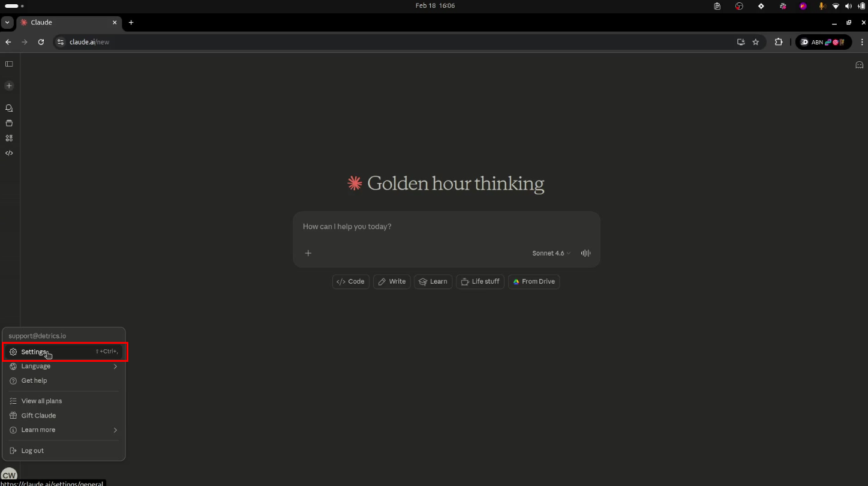Screen dimensions: 868x486
Task: Toggle the sidebar collapse icon
Action: [9, 64]
